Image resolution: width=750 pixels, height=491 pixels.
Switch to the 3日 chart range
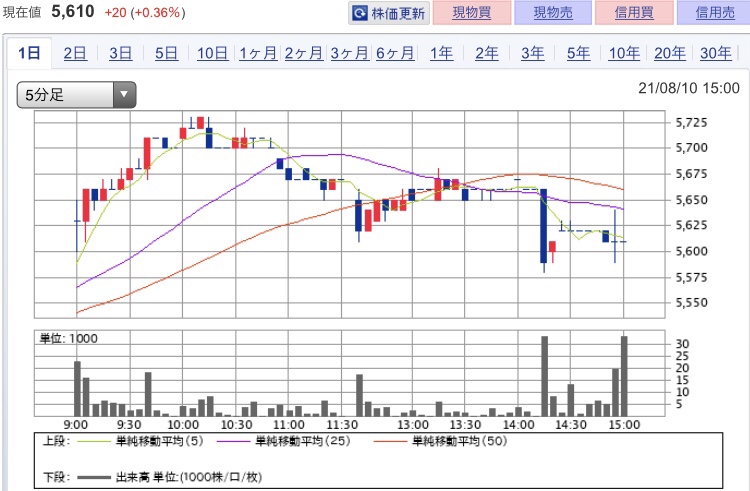pyautogui.click(x=121, y=53)
